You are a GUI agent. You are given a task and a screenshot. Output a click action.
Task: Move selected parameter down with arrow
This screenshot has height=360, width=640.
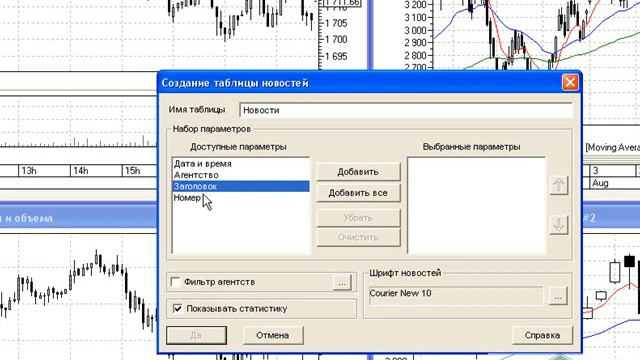(x=559, y=224)
